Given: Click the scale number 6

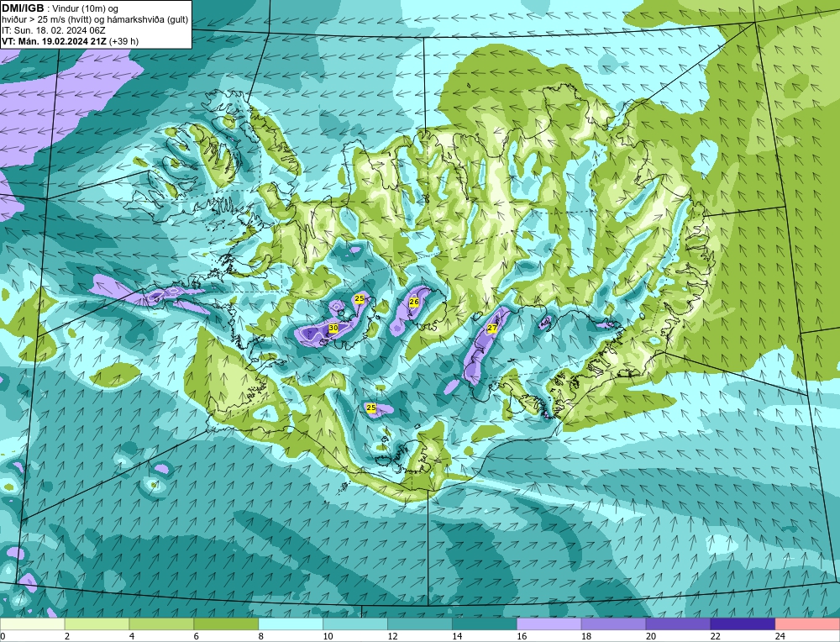Looking at the screenshot, I should (197, 636).
